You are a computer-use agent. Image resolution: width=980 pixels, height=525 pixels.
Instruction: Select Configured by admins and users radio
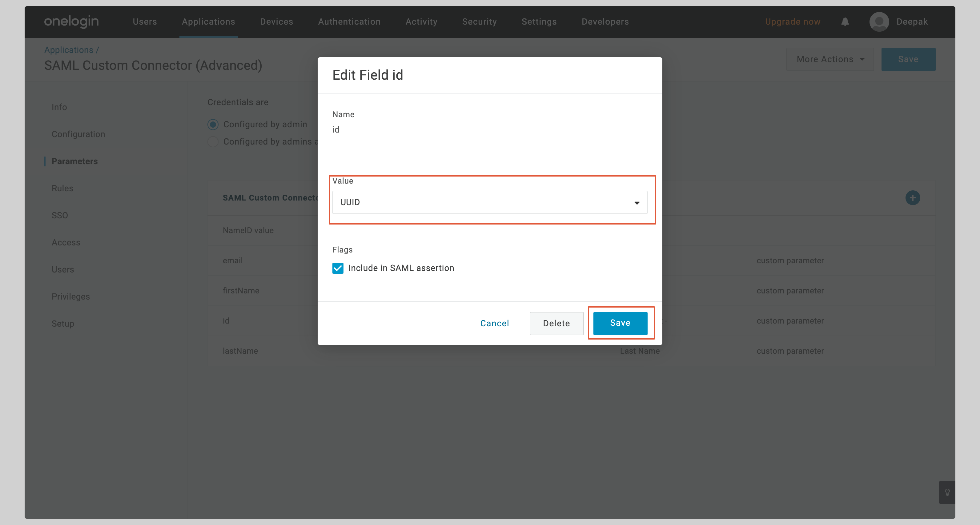(213, 141)
